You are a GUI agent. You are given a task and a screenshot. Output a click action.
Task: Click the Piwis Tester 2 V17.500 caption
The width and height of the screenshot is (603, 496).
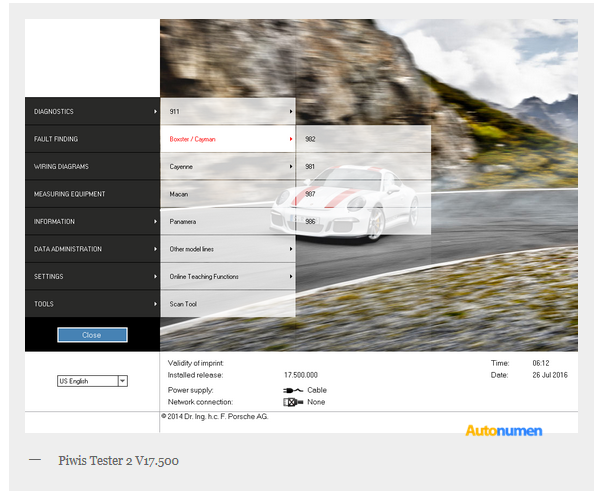[x=118, y=461]
